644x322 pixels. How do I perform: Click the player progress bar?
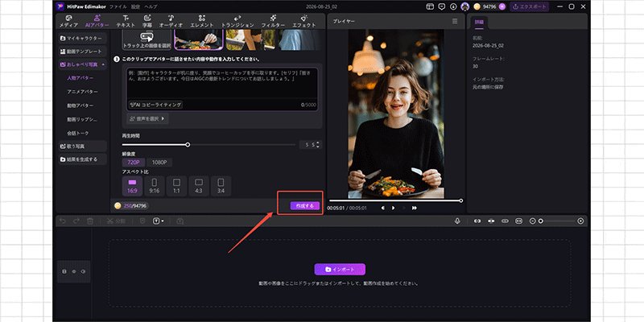395,200
